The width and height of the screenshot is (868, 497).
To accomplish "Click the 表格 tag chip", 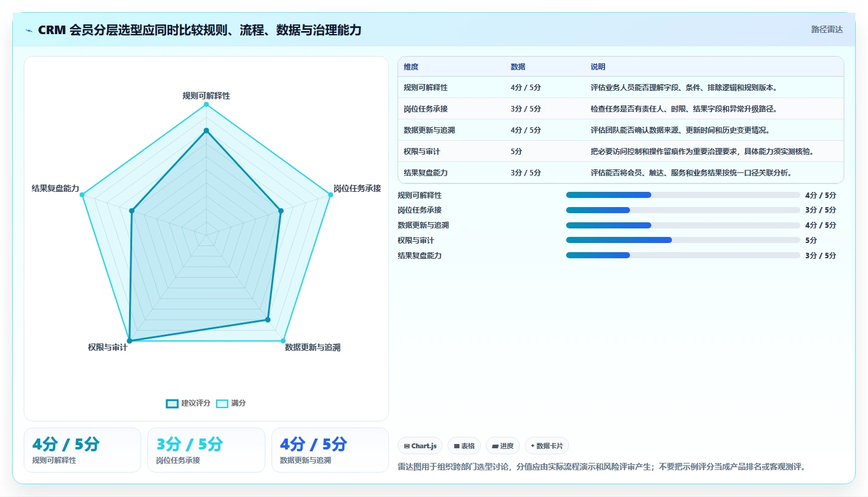I will pos(464,446).
